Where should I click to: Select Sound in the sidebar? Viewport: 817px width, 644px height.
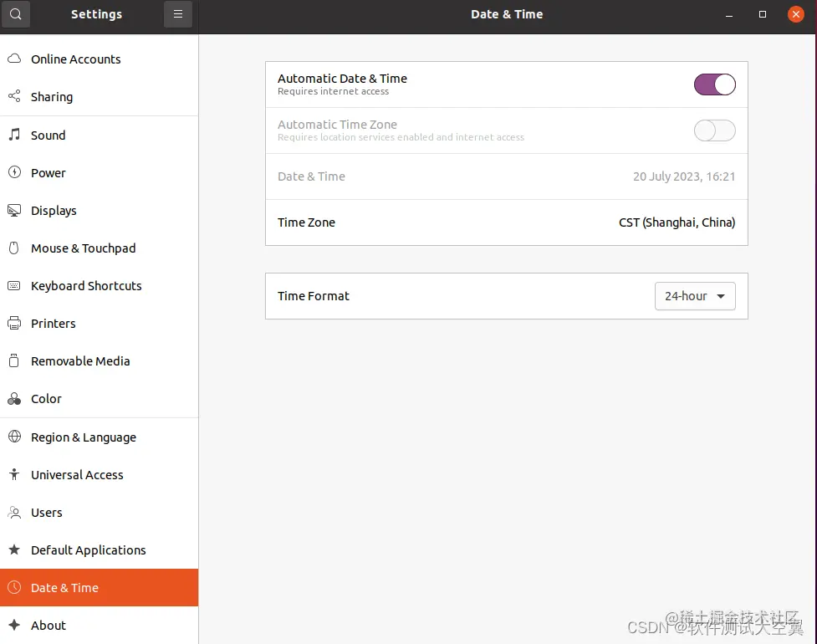pyautogui.click(x=99, y=135)
